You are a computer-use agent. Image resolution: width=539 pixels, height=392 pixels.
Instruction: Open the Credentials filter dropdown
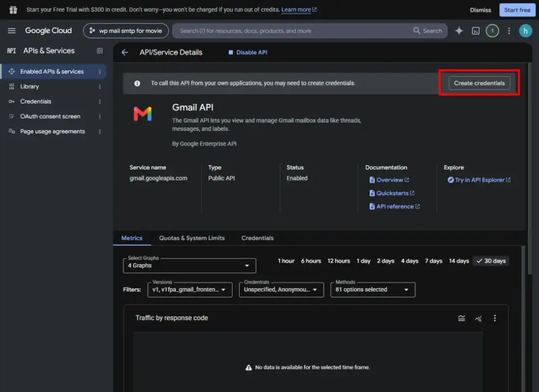click(x=281, y=290)
